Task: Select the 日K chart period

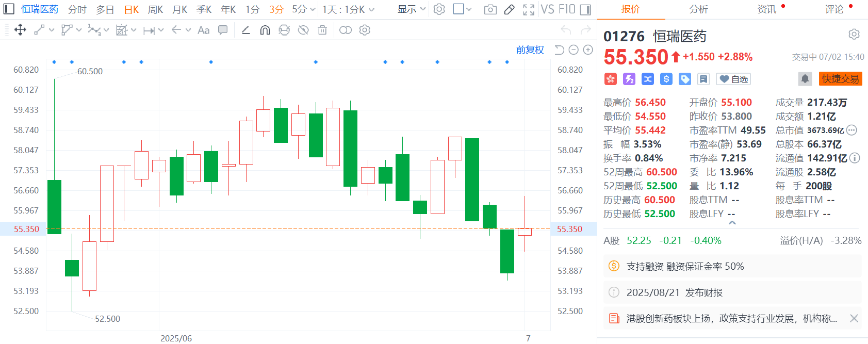Action: (132, 9)
